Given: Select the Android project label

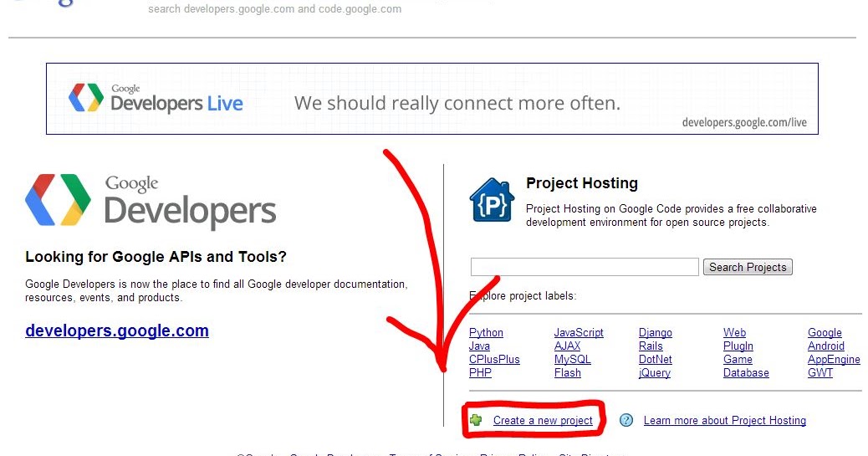Looking at the screenshot, I should coord(826,346).
